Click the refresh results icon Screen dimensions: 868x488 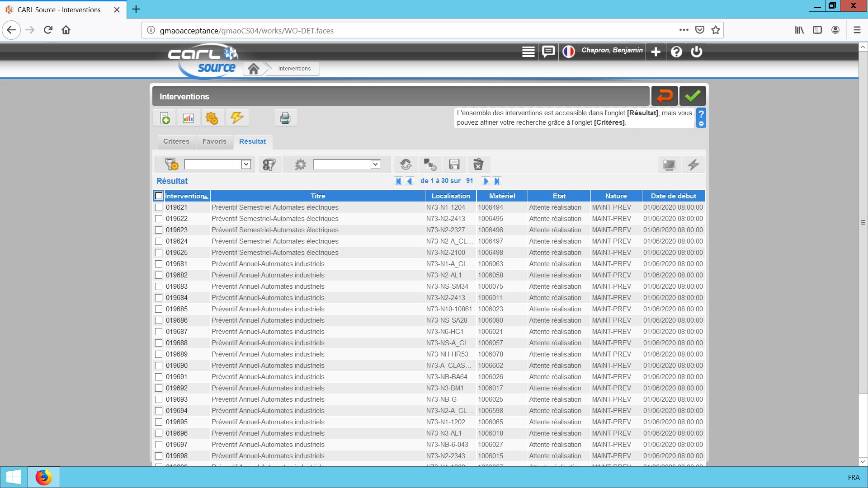[x=406, y=164]
